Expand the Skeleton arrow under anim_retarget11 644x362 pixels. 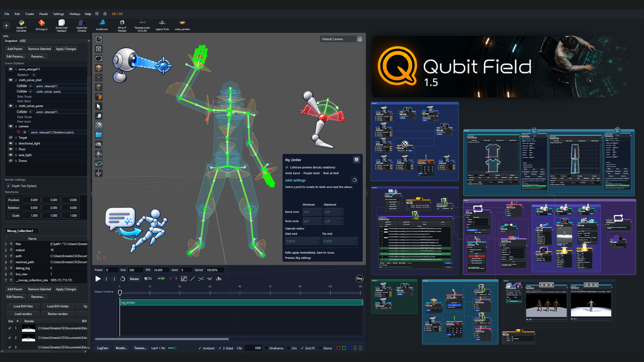pyautogui.click(x=34, y=75)
